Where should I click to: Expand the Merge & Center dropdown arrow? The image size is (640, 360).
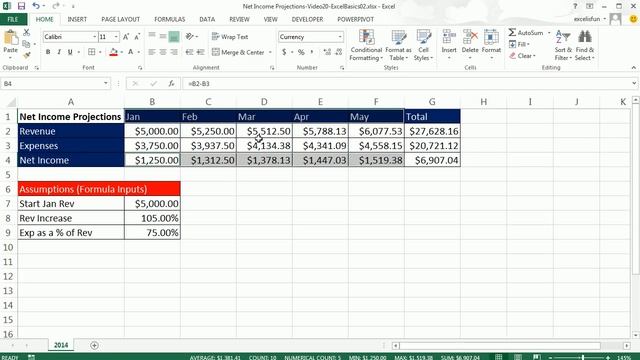click(x=270, y=52)
